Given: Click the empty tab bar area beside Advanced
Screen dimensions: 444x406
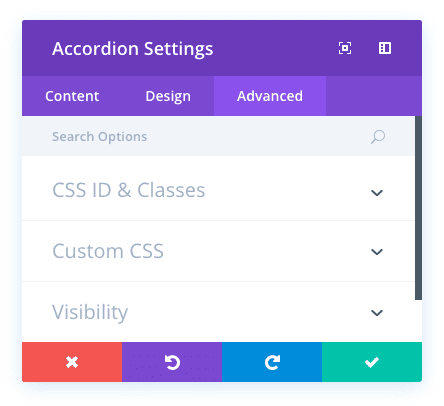Looking at the screenshot, I should coord(374,96).
